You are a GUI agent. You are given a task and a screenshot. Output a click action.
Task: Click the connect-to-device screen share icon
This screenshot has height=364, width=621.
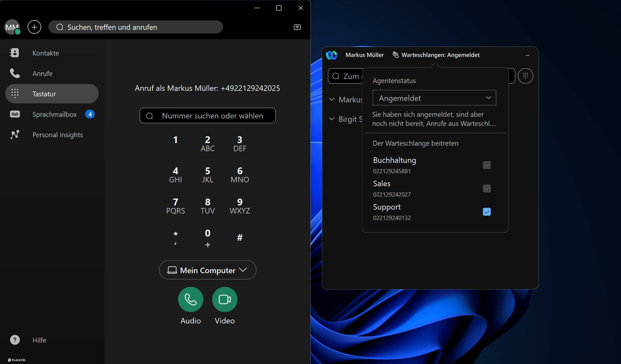(x=297, y=27)
